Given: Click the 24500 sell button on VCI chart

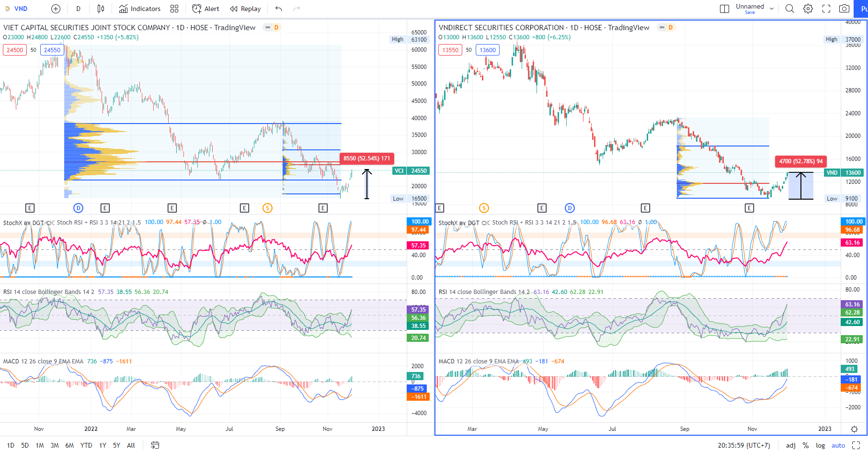Looking at the screenshot, I should click(x=15, y=50).
